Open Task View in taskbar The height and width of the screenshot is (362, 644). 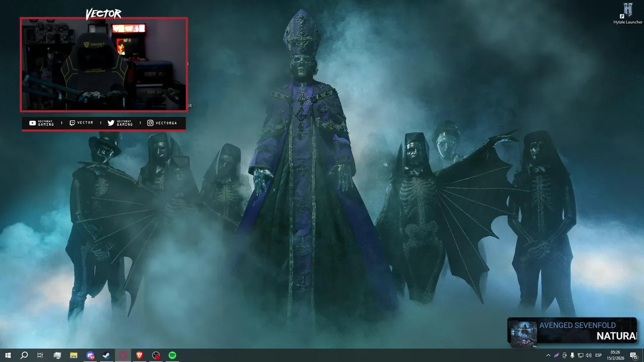[x=40, y=355]
